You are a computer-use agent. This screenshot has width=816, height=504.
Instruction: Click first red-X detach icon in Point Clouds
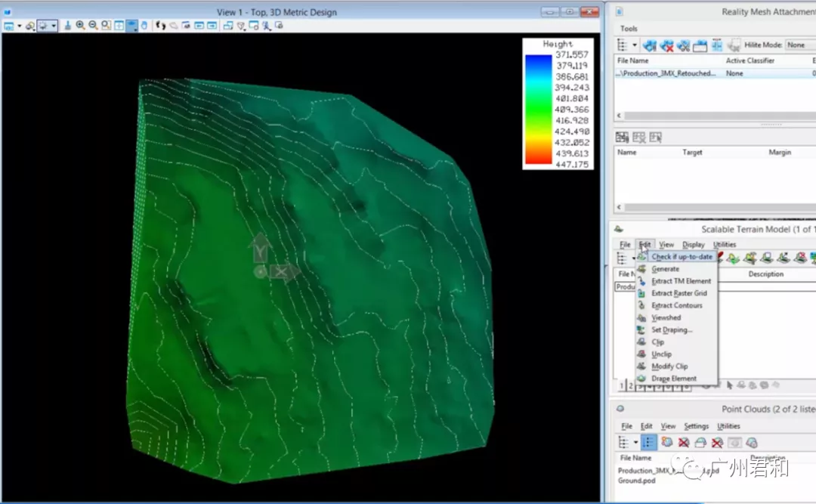(684, 443)
